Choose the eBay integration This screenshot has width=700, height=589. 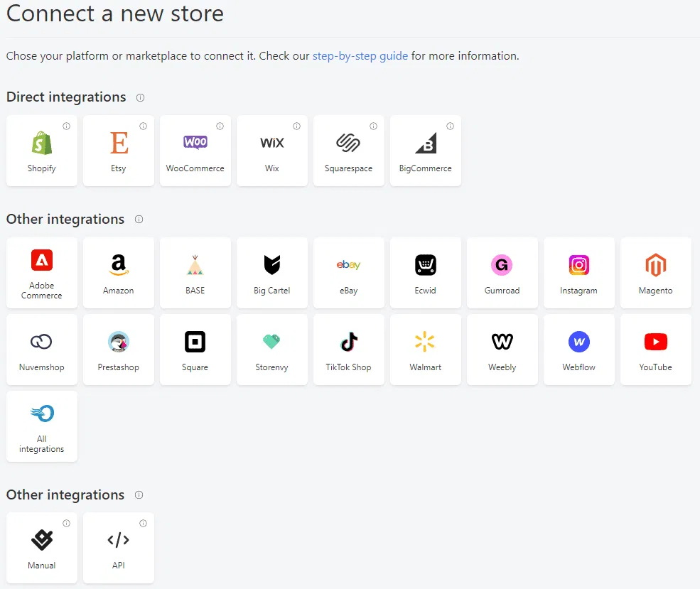click(348, 273)
